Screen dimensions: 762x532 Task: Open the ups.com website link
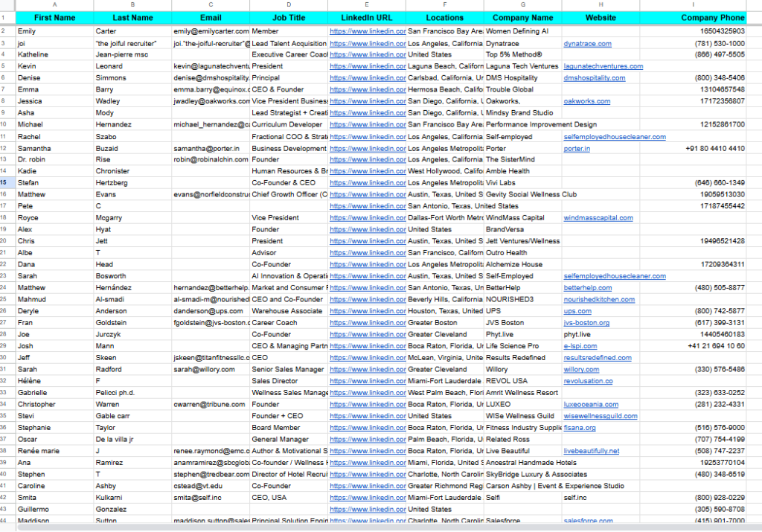point(577,311)
